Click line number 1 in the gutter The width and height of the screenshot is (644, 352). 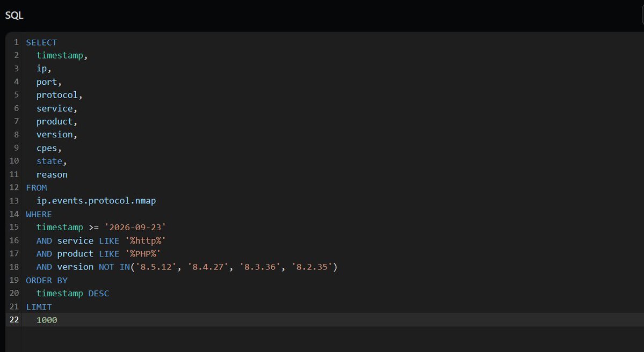tap(17, 42)
